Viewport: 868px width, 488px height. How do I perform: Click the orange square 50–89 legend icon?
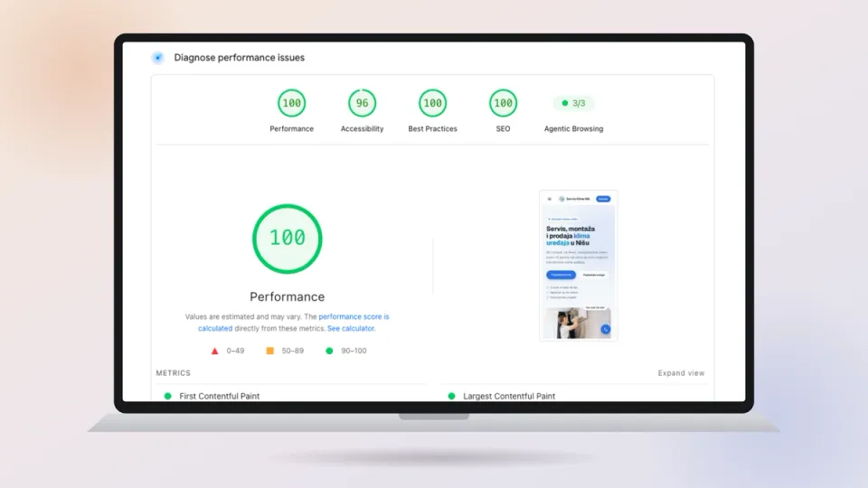click(x=270, y=351)
